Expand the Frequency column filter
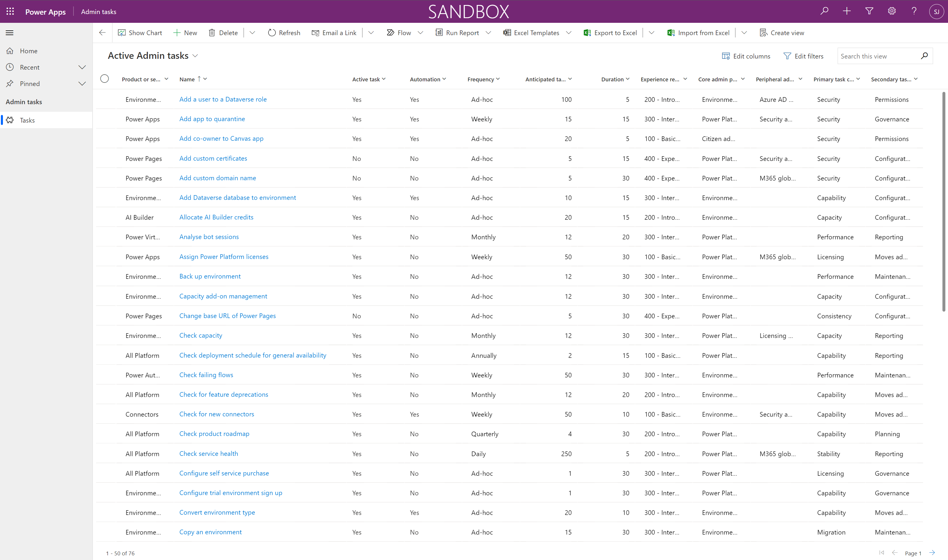This screenshot has width=948, height=560. (500, 79)
